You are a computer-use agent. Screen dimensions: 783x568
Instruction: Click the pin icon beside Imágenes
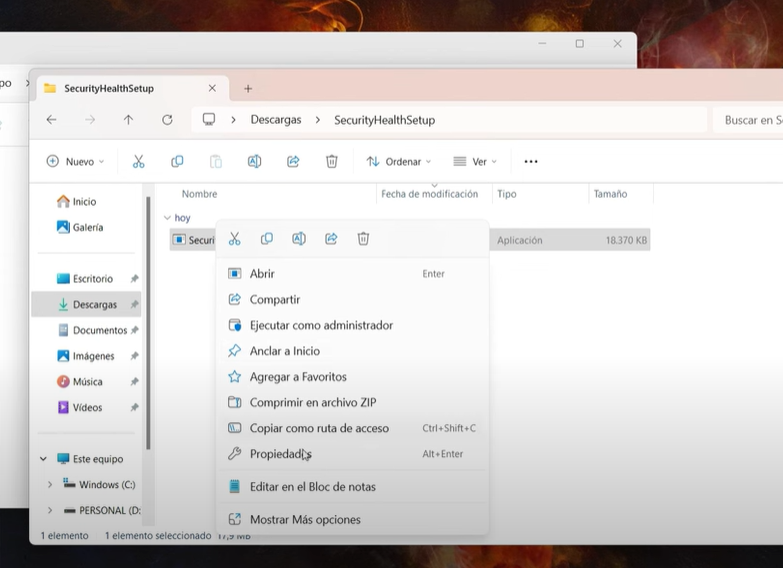point(134,356)
